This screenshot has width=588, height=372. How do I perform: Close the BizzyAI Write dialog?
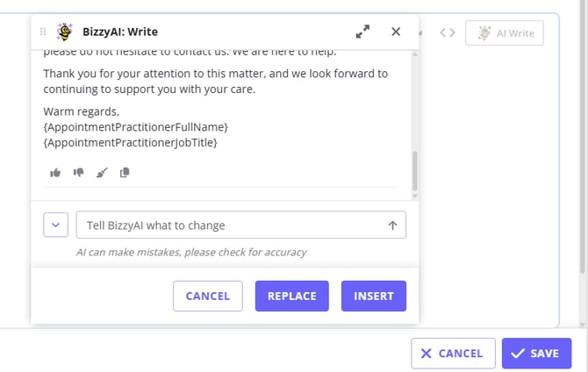(x=396, y=32)
